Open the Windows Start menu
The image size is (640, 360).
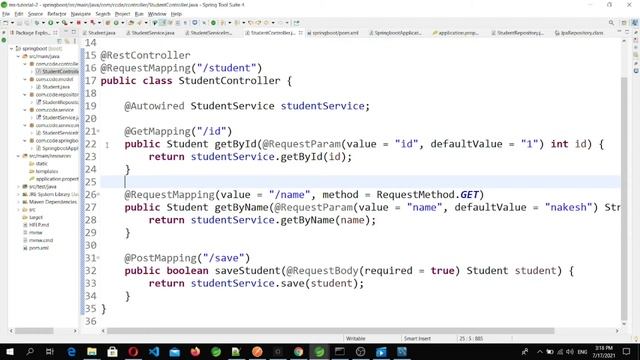pos(10,351)
